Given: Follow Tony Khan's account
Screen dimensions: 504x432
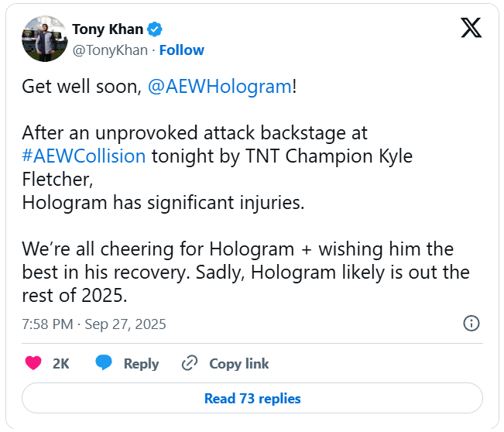Looking at the screenshot, I should pos(182,50).
